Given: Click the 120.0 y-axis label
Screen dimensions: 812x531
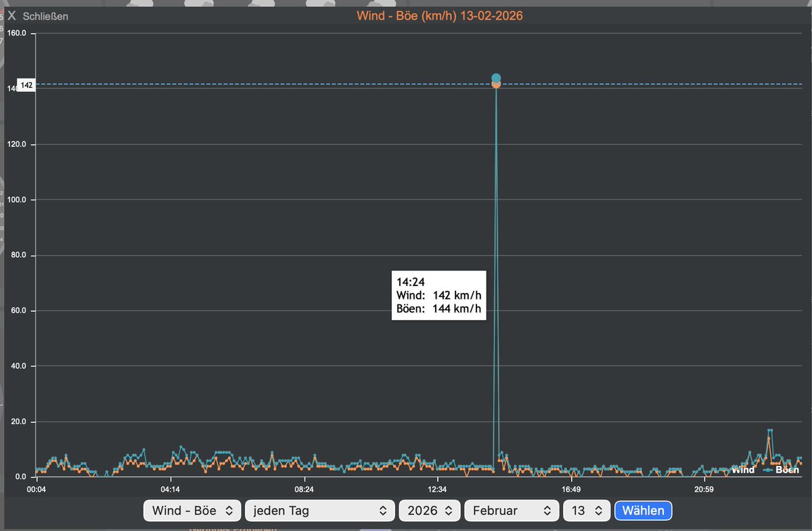Looking at the screenshot, I should point(16,144).
